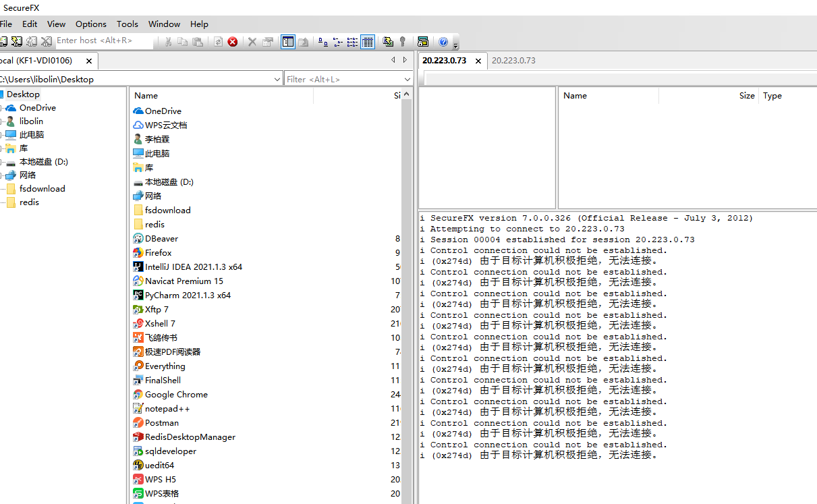Select 本地磁盘 (D:) in the folder tree
This screenshot has width=817, height=504.
[43, 162]
